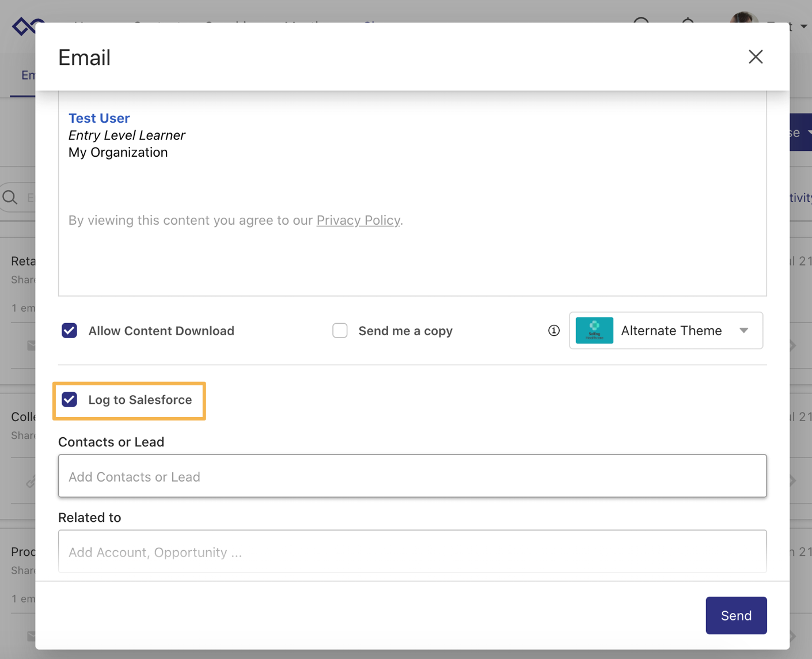Click the info icon next to the theme selector
The image size is (812, 659).
pos(553,331)
